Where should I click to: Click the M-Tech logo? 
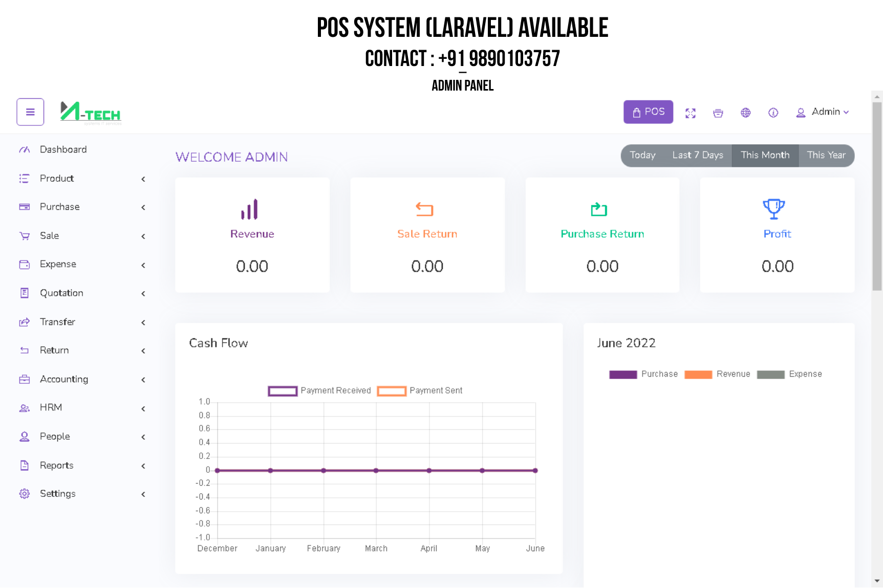pos(91,113)
